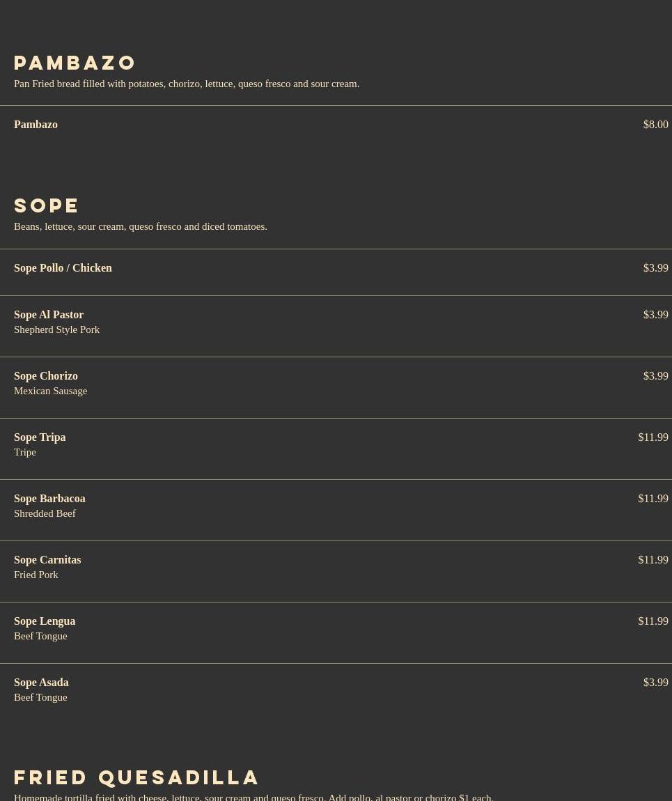This screenshot has height=801, width=672.
Task: Select Sope Tripa from the list
Action: (x=40, y=437)
